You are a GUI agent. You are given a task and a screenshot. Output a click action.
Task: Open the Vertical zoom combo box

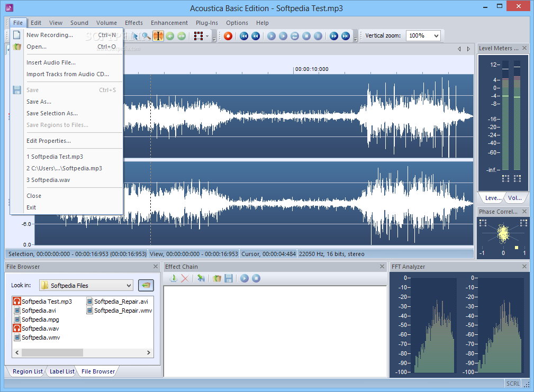coord(423,35)
